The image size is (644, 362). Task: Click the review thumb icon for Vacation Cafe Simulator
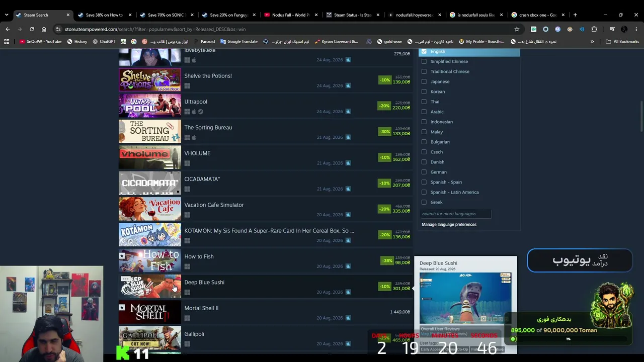348,215
